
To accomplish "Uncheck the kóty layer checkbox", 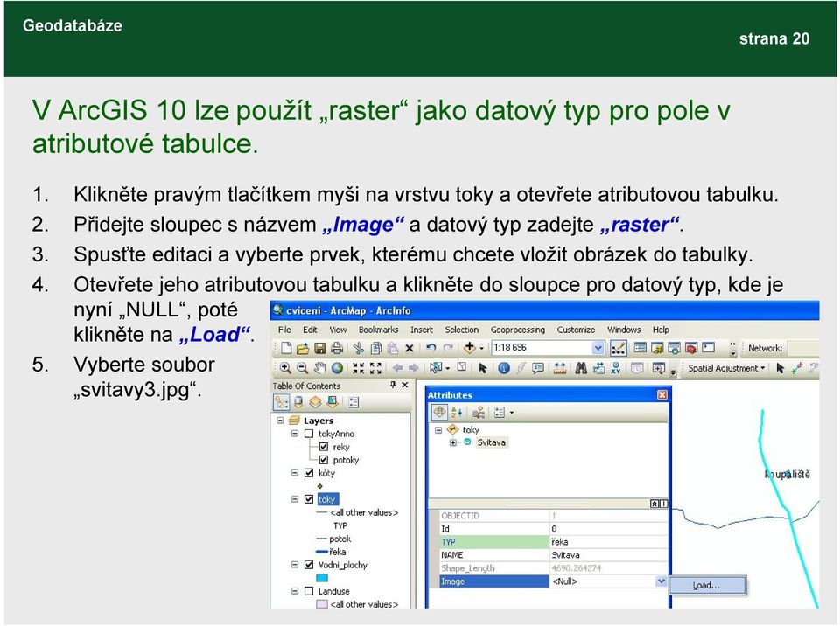I will point(309,473).
